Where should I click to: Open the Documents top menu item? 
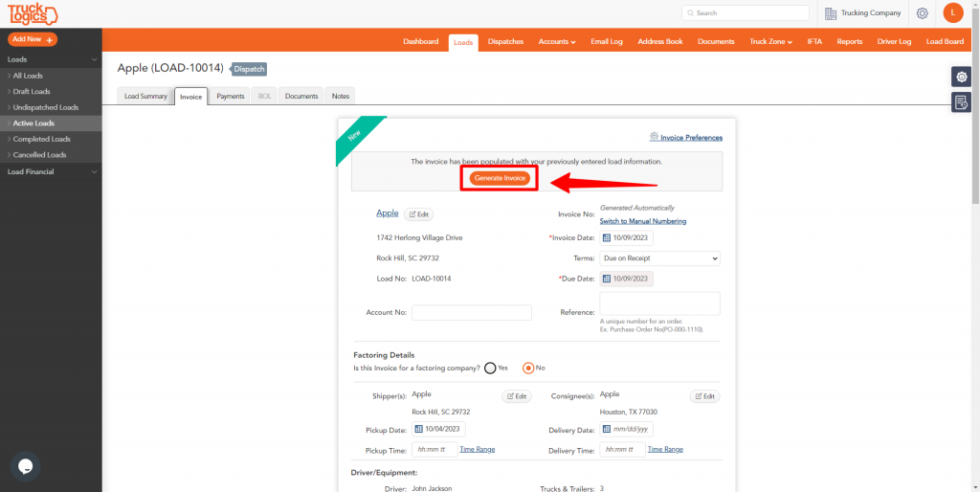click(x=716, y=42)
